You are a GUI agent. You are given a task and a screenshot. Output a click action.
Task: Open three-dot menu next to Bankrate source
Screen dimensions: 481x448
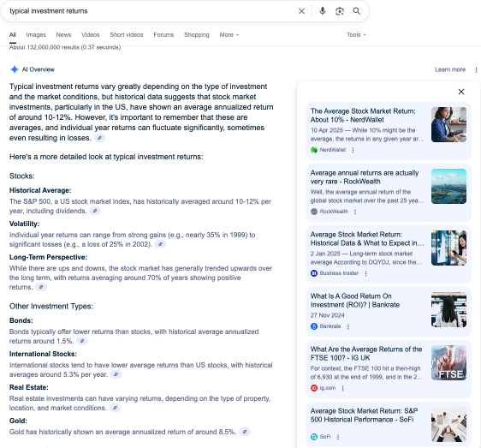click(348, 326)
